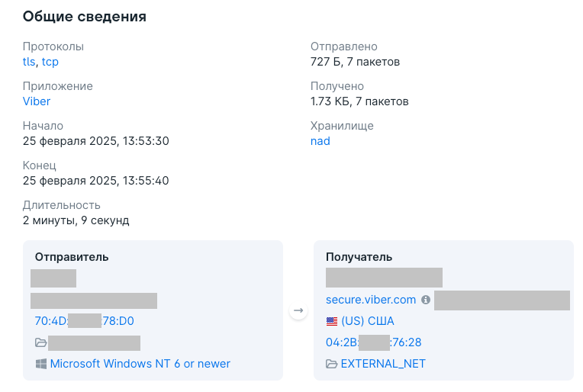583x392 pixels.
Task: Click the Общие сведения section heading
Action: [x=85, y=16]
